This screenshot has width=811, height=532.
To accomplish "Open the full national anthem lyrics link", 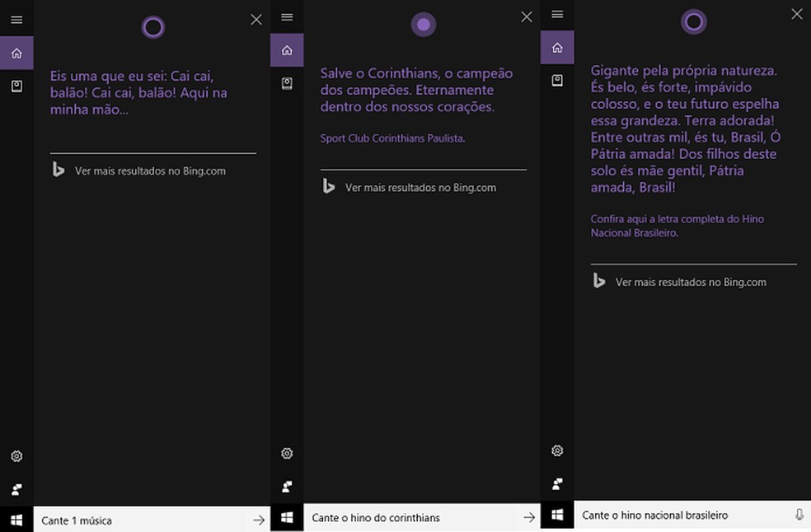I will (676, 226).
